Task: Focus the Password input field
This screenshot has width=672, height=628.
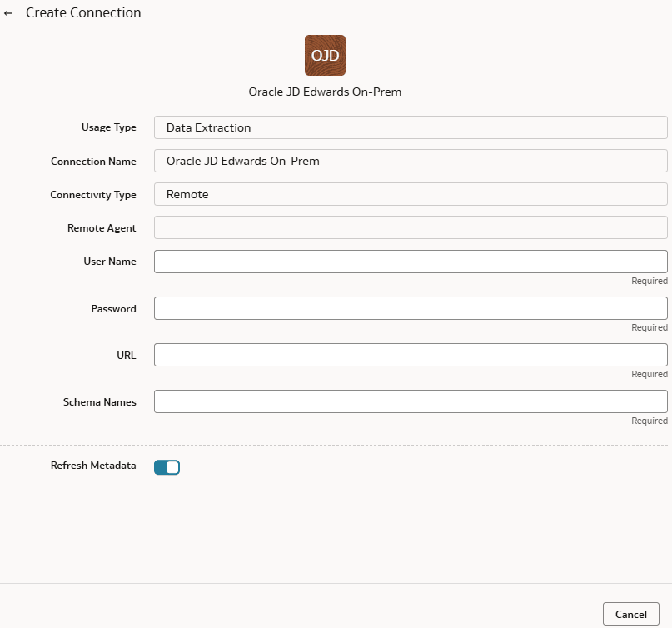Action: tap(411, 308)
